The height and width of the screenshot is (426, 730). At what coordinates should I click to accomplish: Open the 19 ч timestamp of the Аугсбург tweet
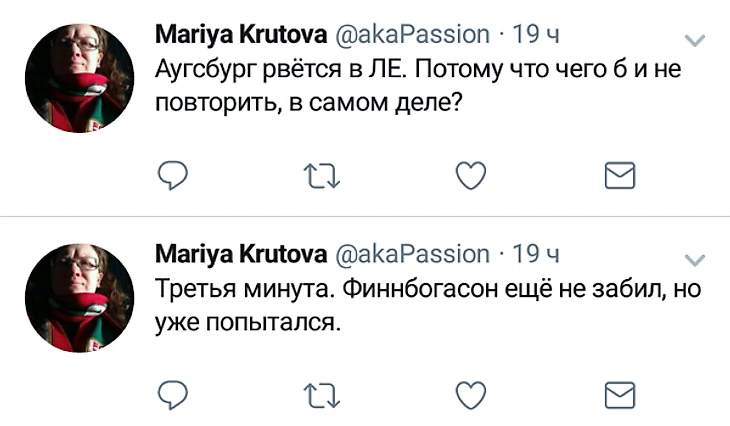535,35
